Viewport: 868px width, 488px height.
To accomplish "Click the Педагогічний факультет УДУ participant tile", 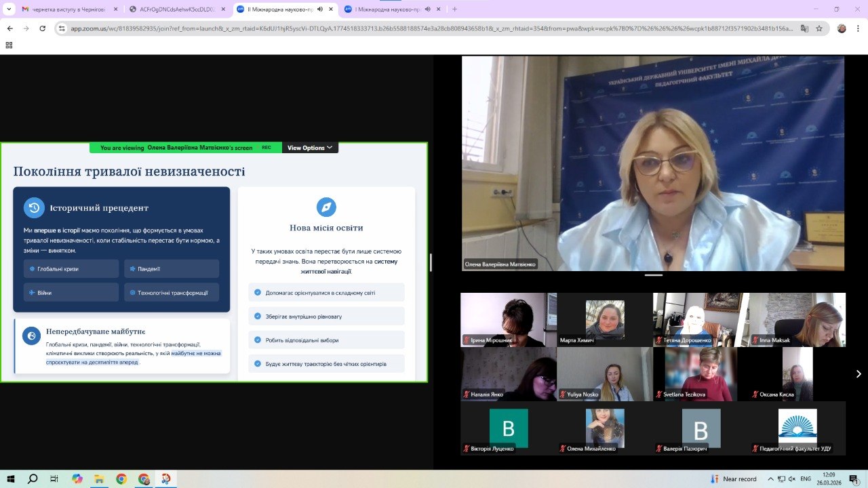I will (x=797, y=428).
